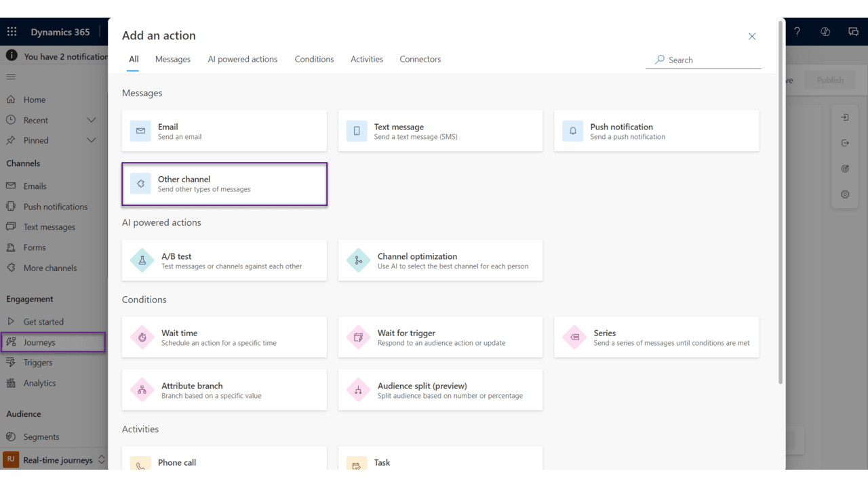Click the Series diamond icon
The image size is (868, 488).
tap(574, 337)
